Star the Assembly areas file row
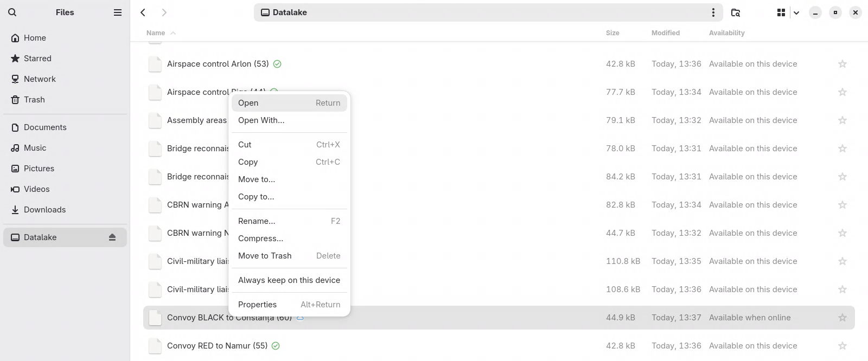This screenshot has width=868, height=361. (x=843, y=120)
